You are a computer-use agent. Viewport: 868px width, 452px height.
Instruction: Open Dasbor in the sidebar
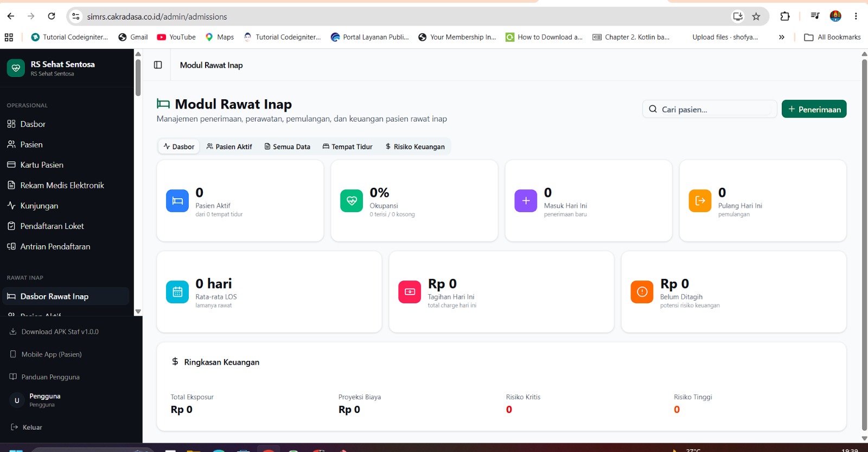[65, 124]
